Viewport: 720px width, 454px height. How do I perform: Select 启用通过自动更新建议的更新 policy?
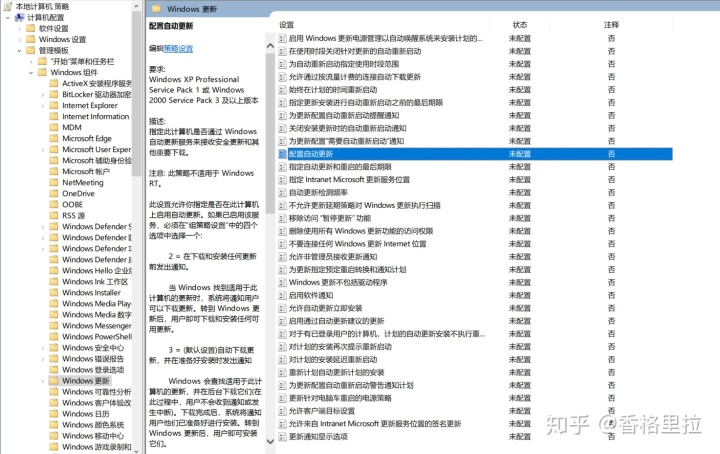pyautogui.click(x=337, y=321)
